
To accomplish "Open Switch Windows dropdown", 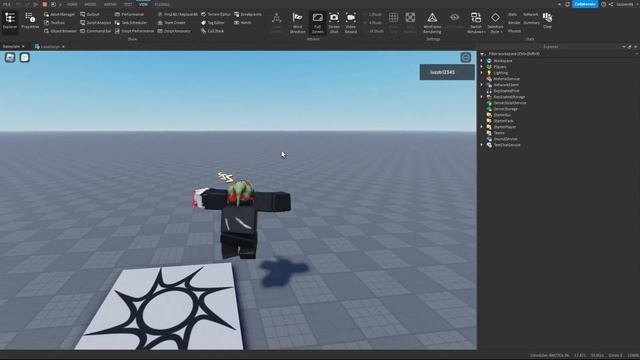I will pyautogui.click(x=476, y=23).
